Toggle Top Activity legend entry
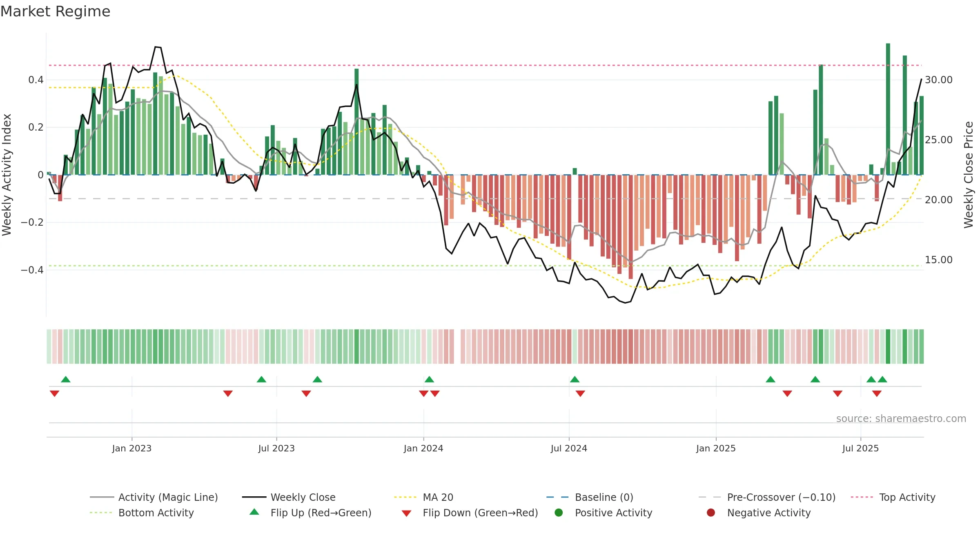Viewport: 980px width, 551px height. click(893, 497)
